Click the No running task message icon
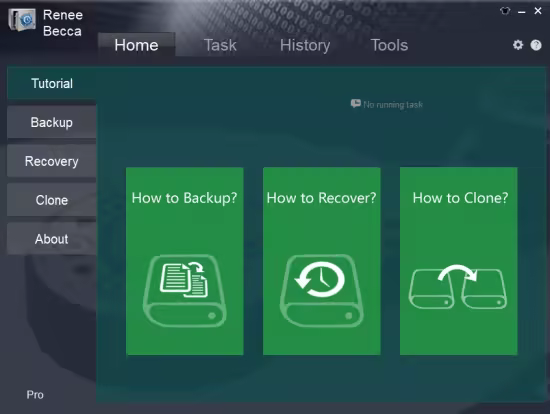 (x=355, y=104)
